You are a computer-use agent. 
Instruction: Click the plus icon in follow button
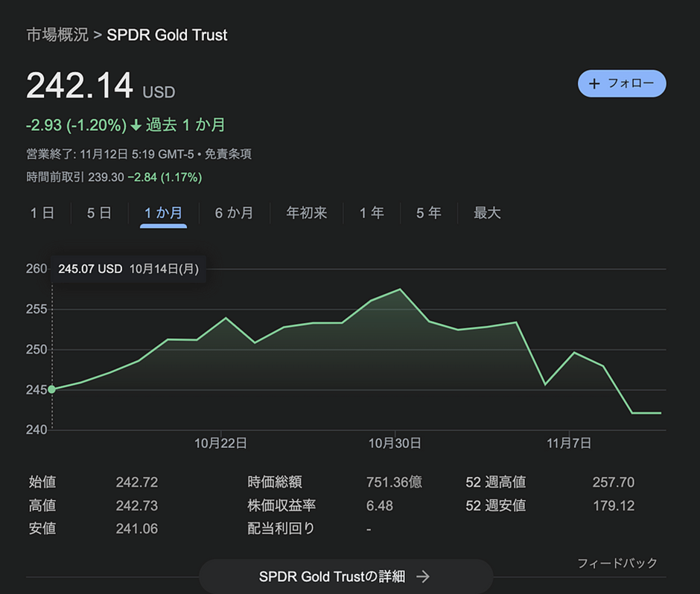click(594, 83)
